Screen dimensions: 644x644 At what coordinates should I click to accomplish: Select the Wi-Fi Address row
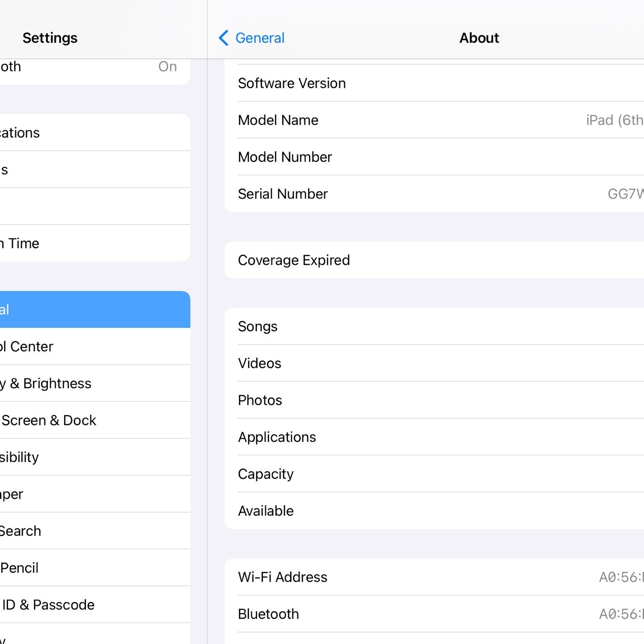[434, 577]
